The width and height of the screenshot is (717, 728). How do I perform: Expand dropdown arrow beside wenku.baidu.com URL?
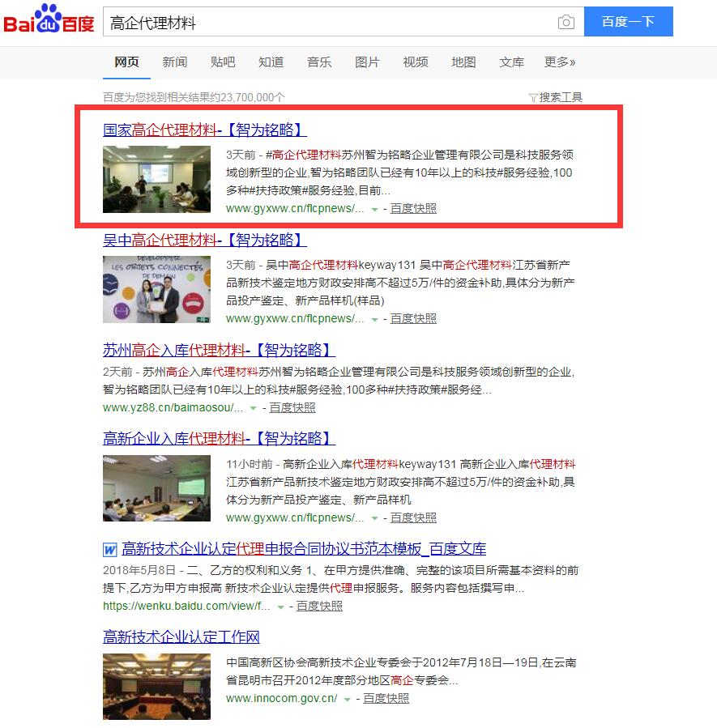(280, 607)
